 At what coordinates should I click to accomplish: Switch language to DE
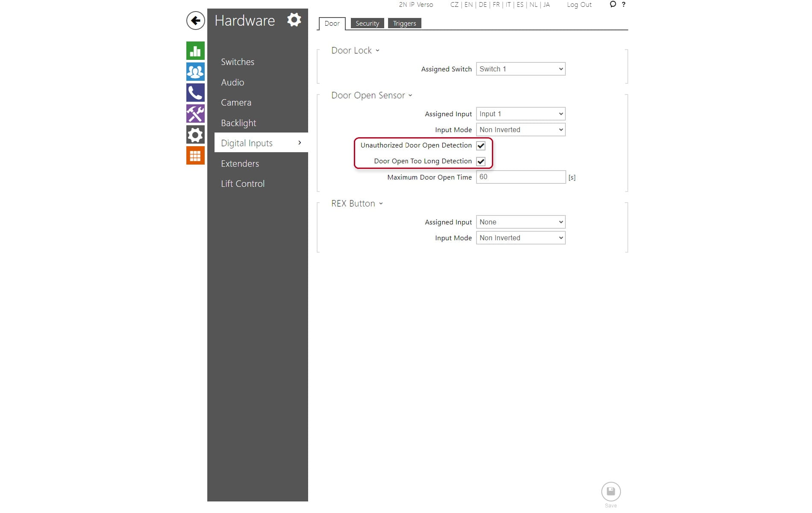(482, 5)
